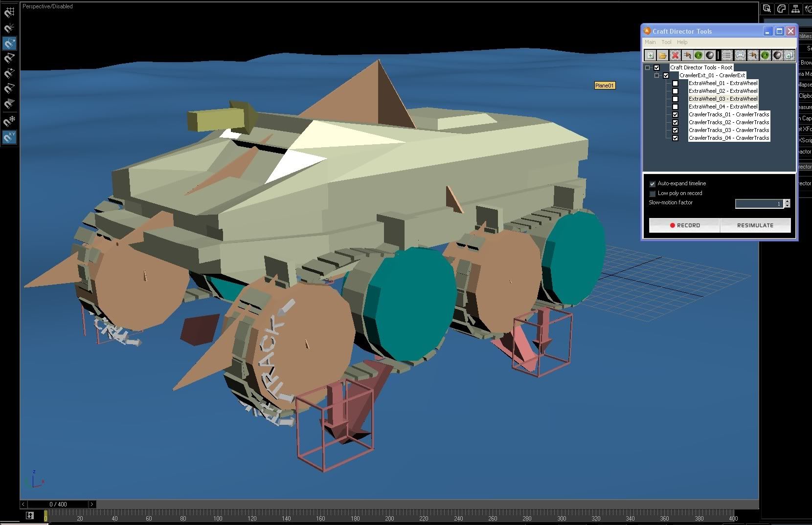Image resolution: width=812 pixels, height=525 pixels.
Task: Enable the pivot snap magnet with arrow icon
Action: [9, 28]
